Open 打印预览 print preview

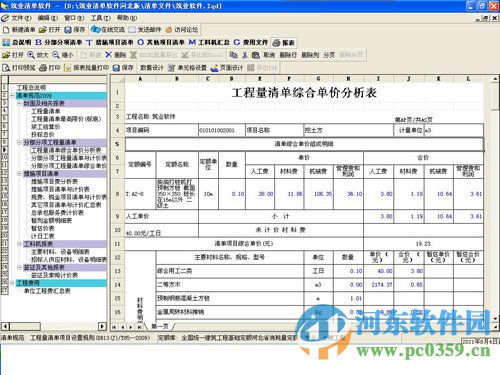[x=19, y=68]
